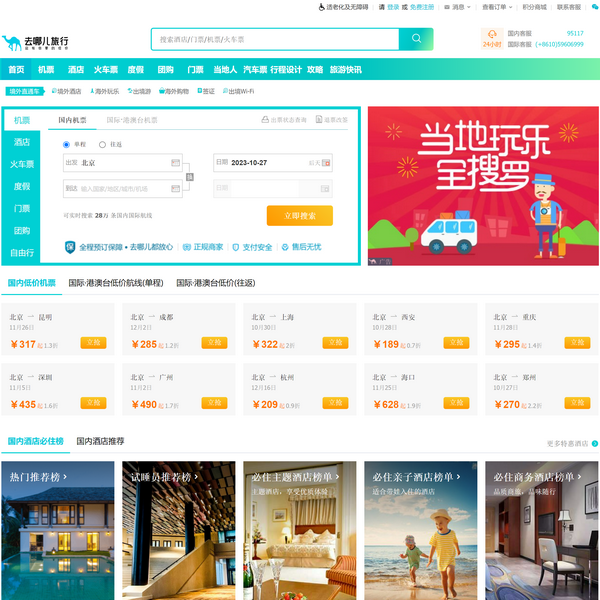Open 火车票 in the main navigation bar

106,70
